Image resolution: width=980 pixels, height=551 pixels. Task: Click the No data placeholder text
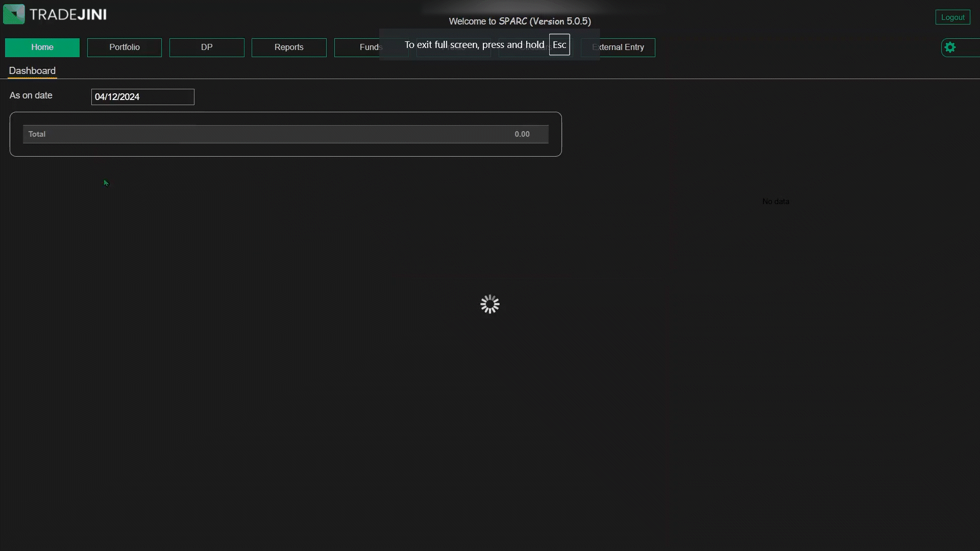775,202
